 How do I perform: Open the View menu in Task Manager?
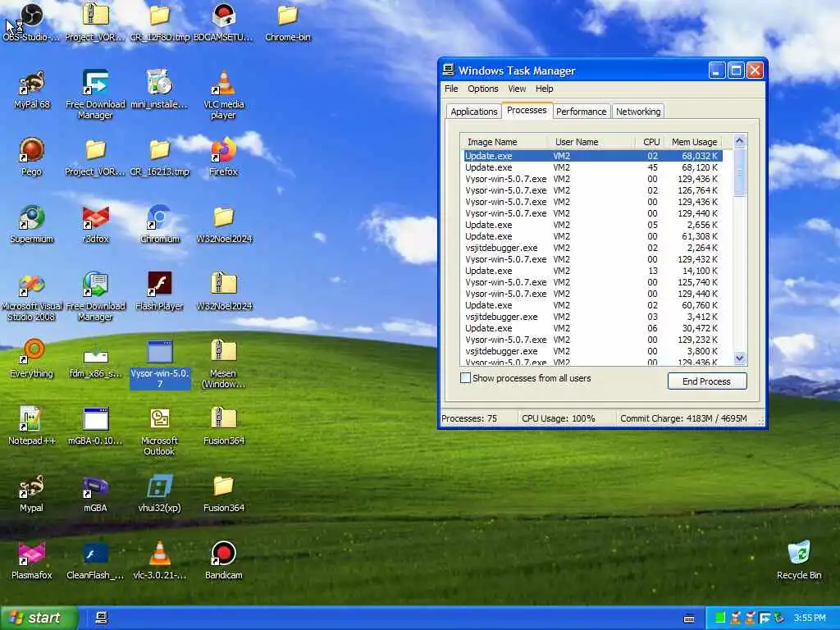point(517,89)
